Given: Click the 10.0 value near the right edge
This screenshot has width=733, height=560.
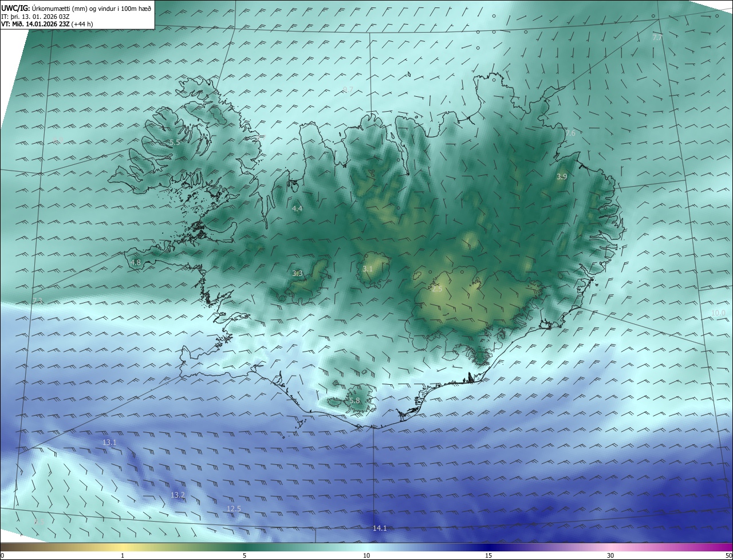Looking at the screenshot, I should coord(718,313).
